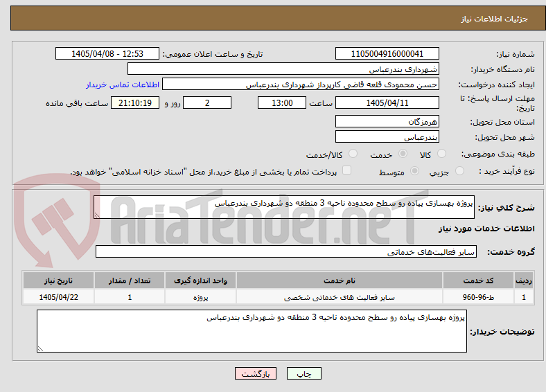Select the خدمت radio button
This screenshot has width=546, height=392.
403,154
